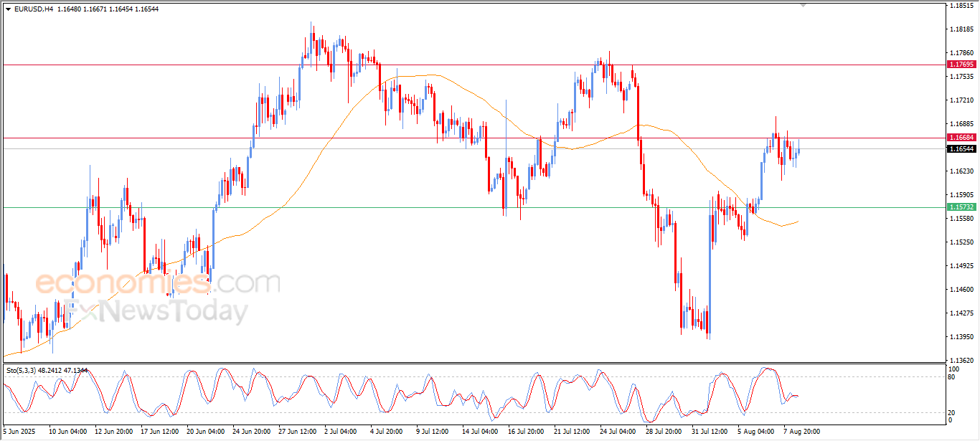Click the 1.15905 price axis value
This screenshot has width=980, height=441.
961,195
